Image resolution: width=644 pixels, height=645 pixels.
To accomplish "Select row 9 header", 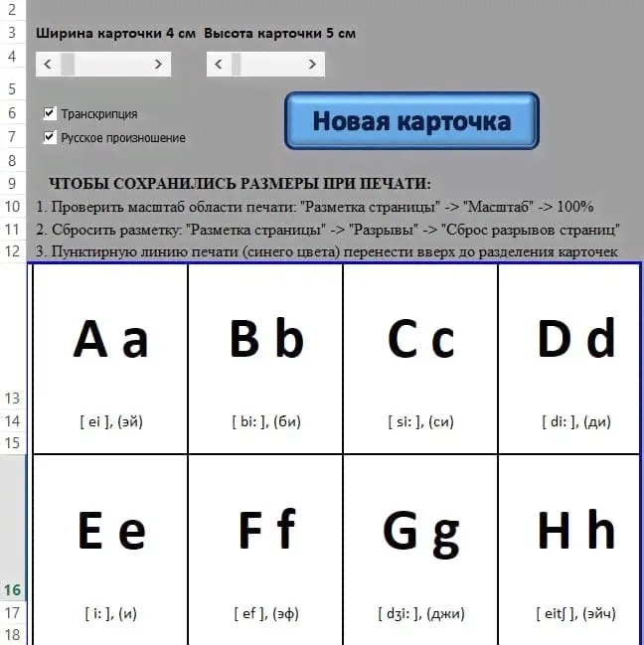I will click(x=13, y=184).
